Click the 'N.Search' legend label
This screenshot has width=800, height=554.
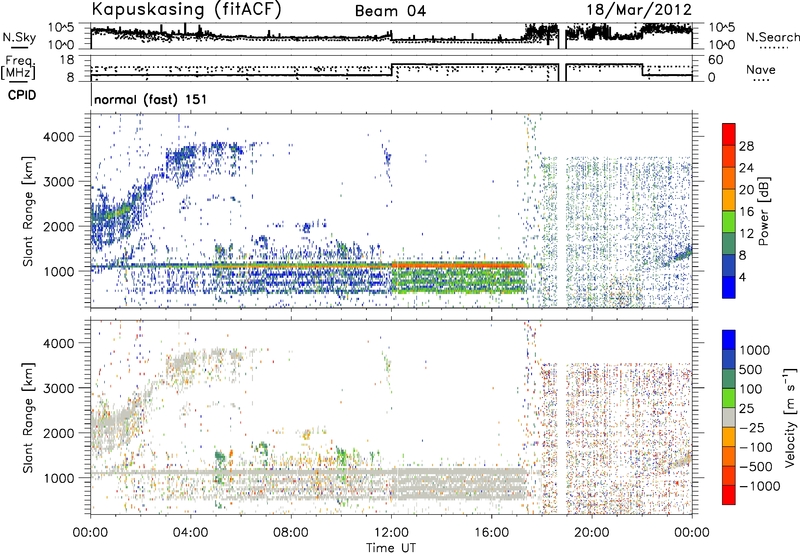pos(772,37)
